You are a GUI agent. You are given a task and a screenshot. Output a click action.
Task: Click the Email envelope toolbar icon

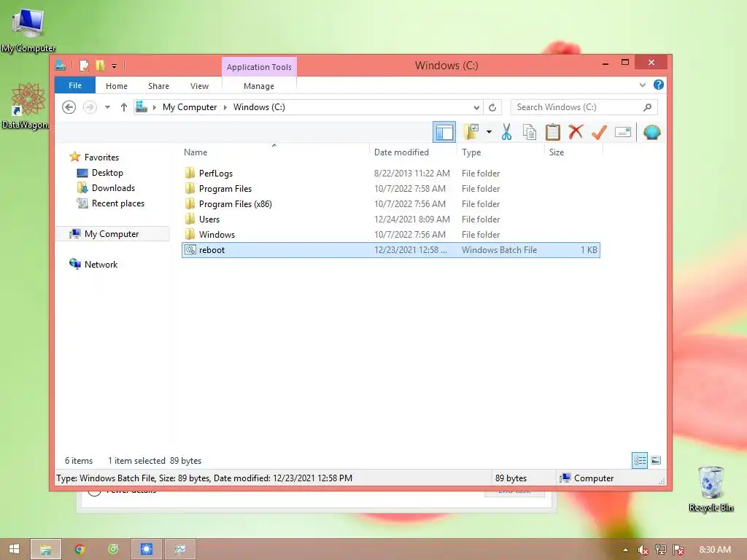[x=623, y=132]
